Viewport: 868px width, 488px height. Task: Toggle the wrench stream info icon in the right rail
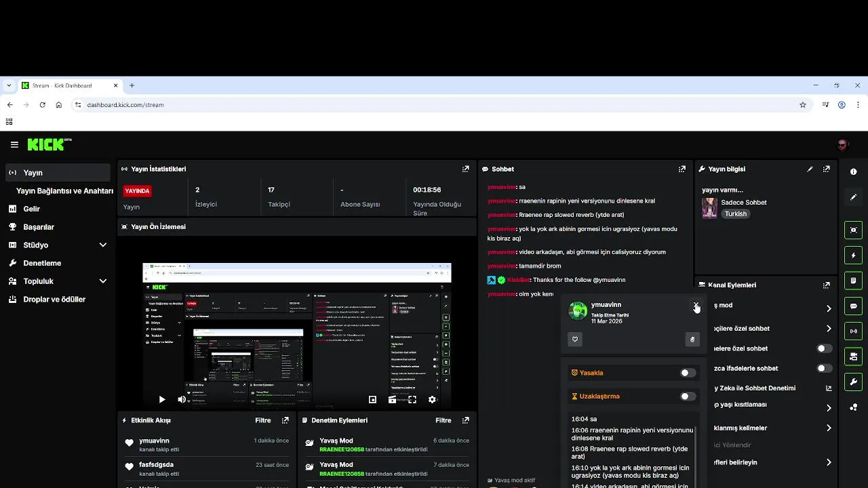click(854, 382)
